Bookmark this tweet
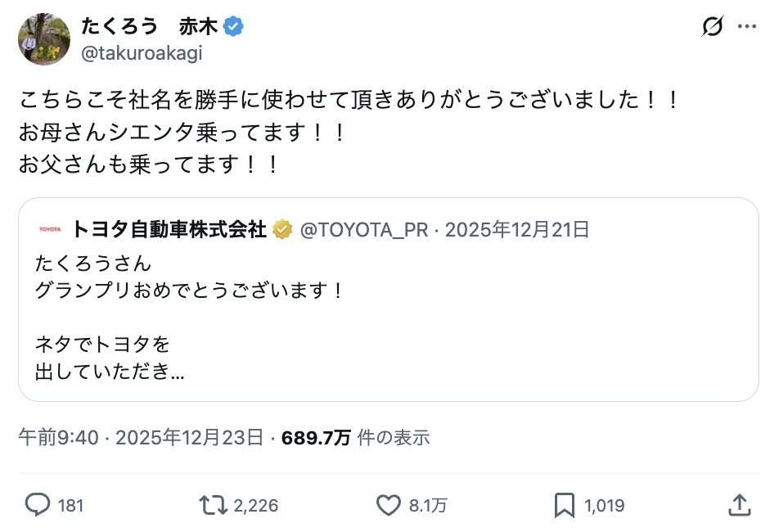This screenshot has height=532, width=779. pyautogui.click(x=564, y=505)
